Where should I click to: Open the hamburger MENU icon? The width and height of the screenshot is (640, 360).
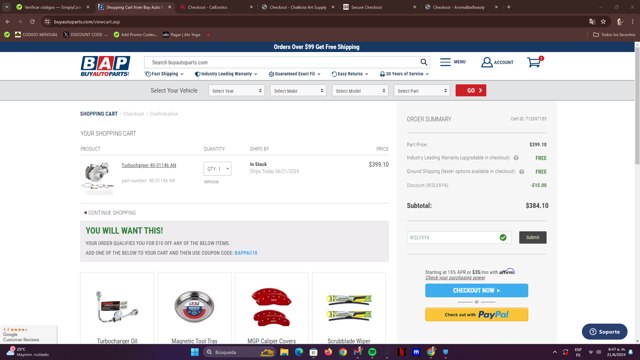[x=445, y=62]
